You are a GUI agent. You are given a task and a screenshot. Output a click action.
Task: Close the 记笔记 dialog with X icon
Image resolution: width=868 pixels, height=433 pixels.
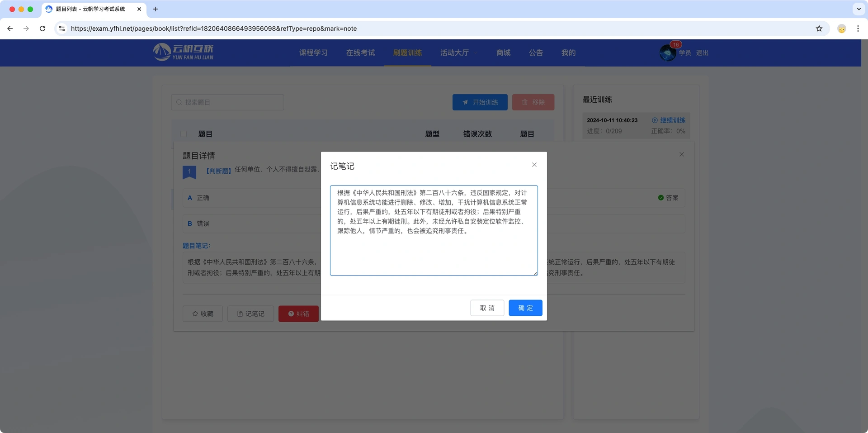pyautogui.click(x=534, y=165)
